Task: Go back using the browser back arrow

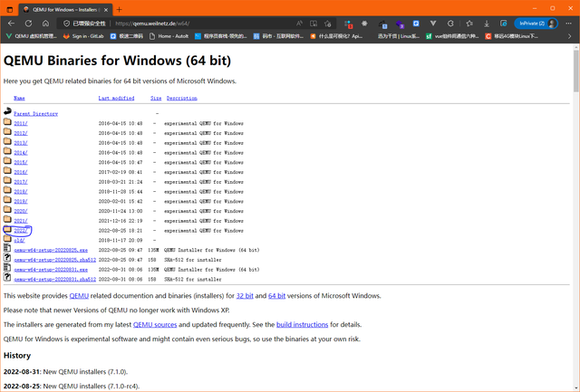Action: click(11, 24)
